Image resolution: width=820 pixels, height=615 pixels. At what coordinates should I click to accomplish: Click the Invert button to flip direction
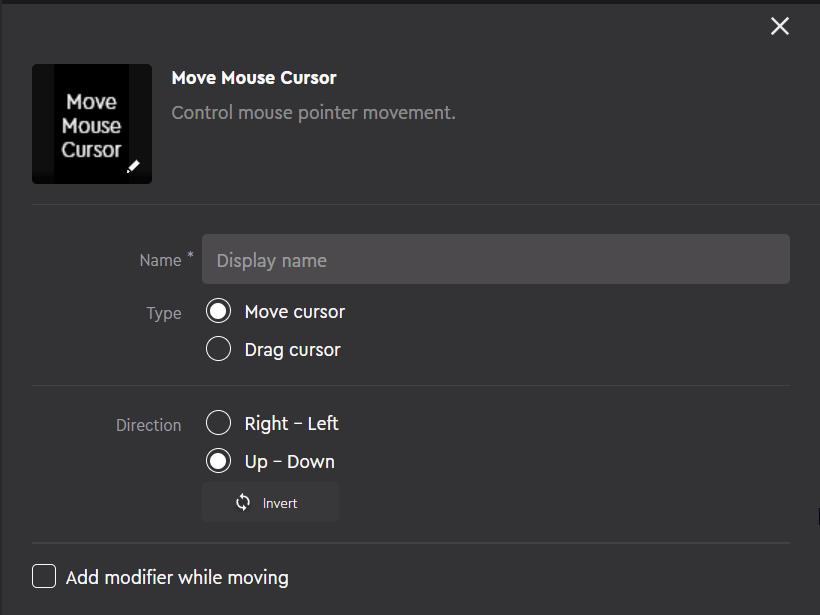[270, 502]
